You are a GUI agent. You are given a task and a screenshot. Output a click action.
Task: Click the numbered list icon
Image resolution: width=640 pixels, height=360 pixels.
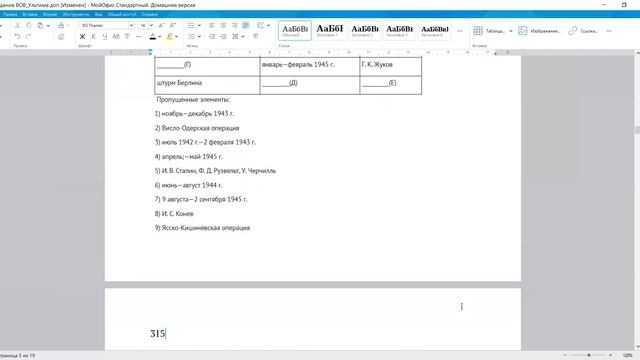pyautogui.click(x=191, y=37)
